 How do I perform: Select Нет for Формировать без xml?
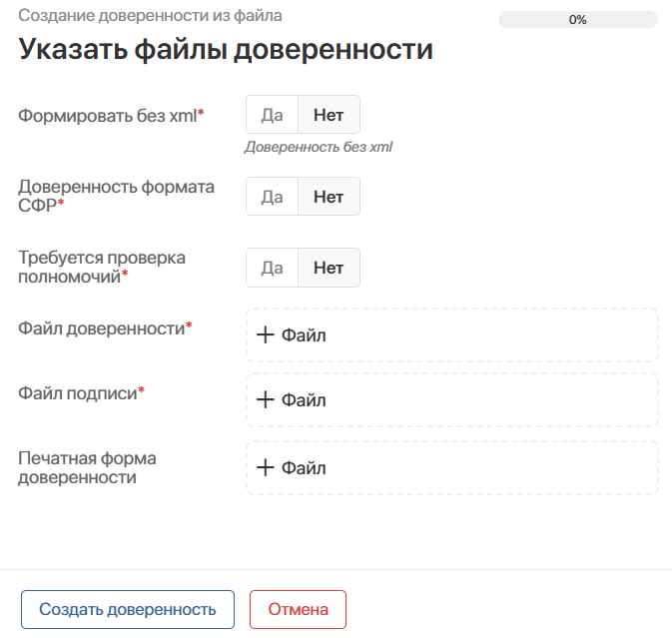[x=329, y=115]
